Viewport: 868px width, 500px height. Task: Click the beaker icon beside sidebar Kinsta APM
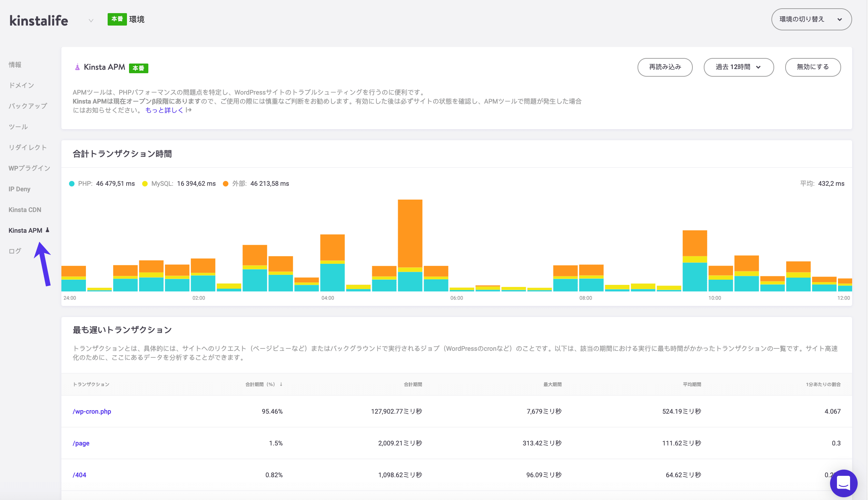coord(48,230)
